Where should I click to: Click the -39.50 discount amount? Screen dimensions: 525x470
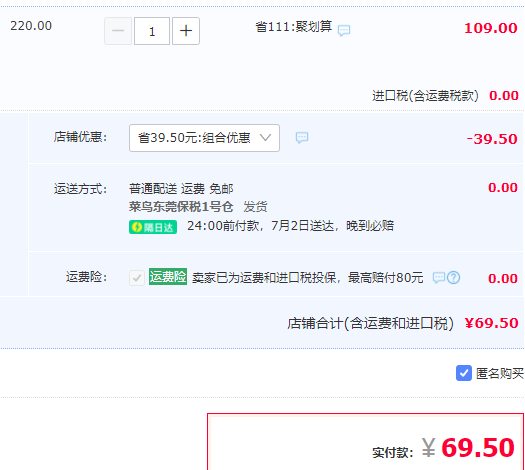point(492,139)
